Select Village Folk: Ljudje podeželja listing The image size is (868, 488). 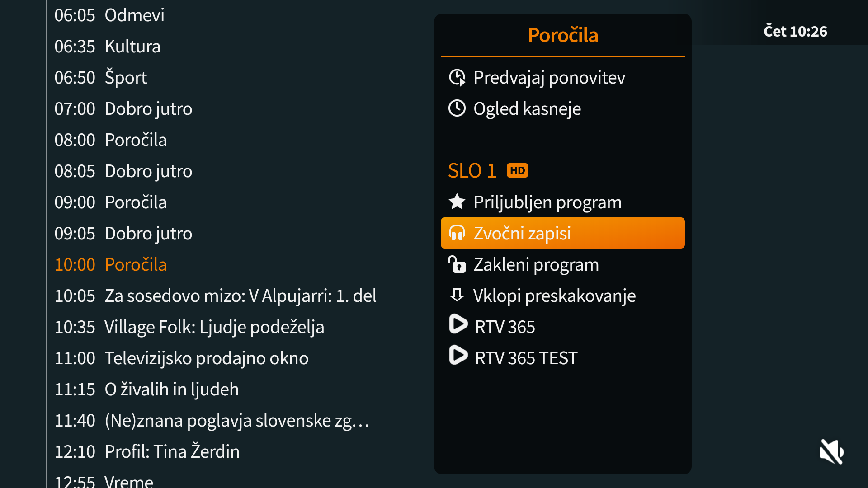(189, 327)
